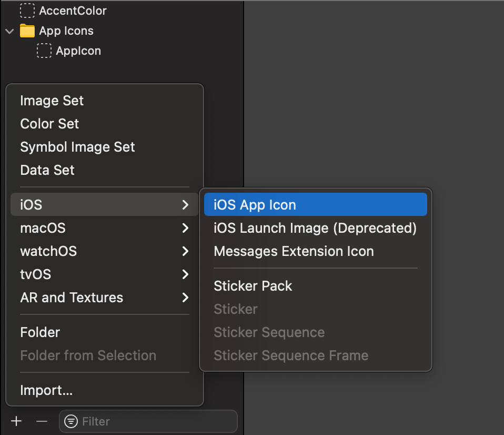Click the disabled Sticker Sequence entry
Viewport: 504px width, 435px height.
(316, 332)
